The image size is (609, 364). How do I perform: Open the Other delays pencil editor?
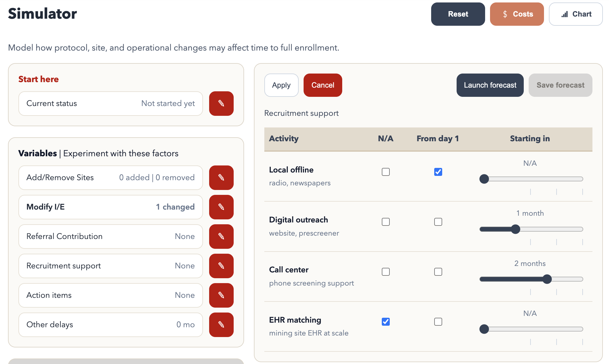[x=221, y=325]
